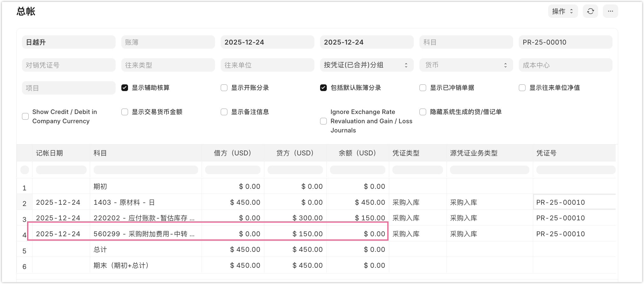Image resolution: width=644 pixels, height=284 pixels.
Task: Enable the 显示开账分录 checkbox
Action: point(224,88)
